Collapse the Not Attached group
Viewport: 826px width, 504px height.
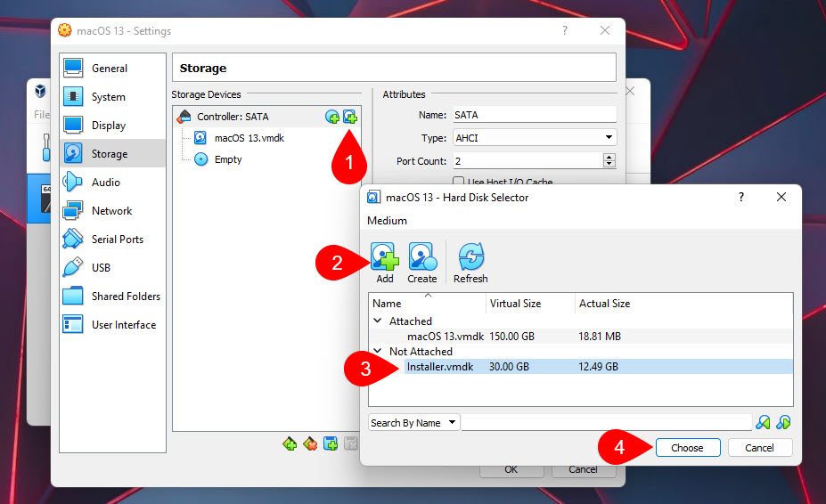point(378,351)
